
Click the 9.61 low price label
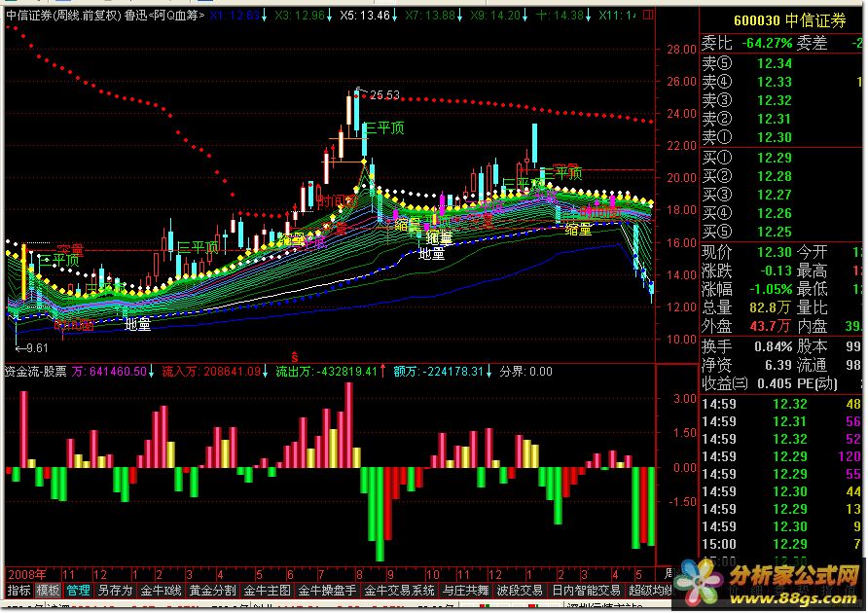click(x=37, y=348)
